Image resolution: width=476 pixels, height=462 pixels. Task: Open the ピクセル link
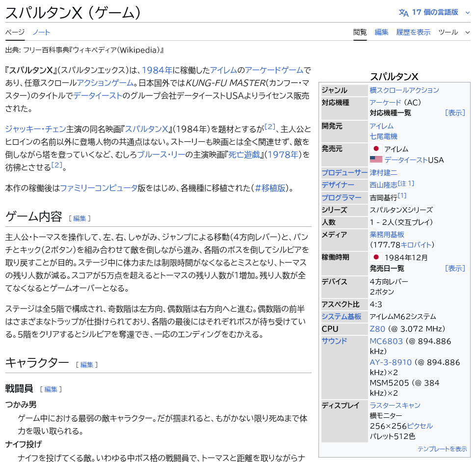click(420, 426)
